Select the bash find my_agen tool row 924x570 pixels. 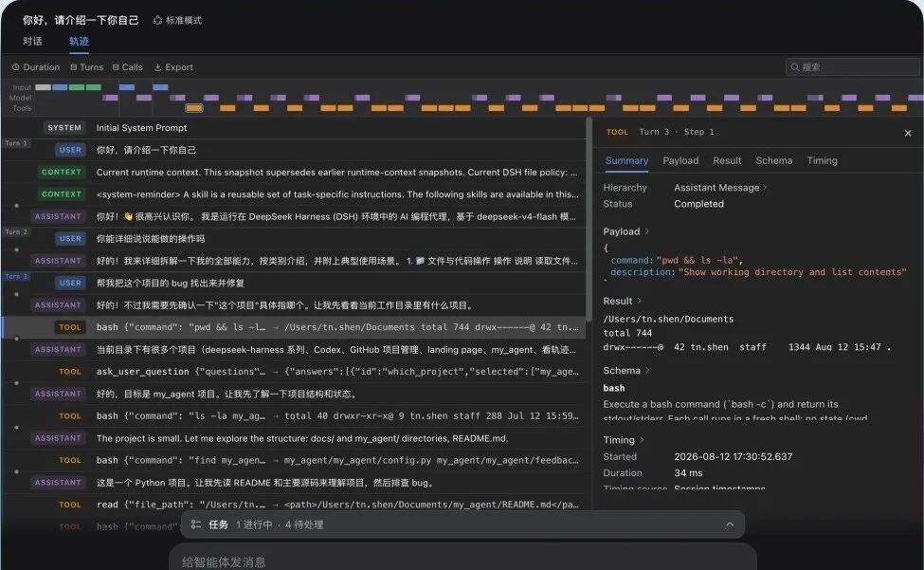295,460
